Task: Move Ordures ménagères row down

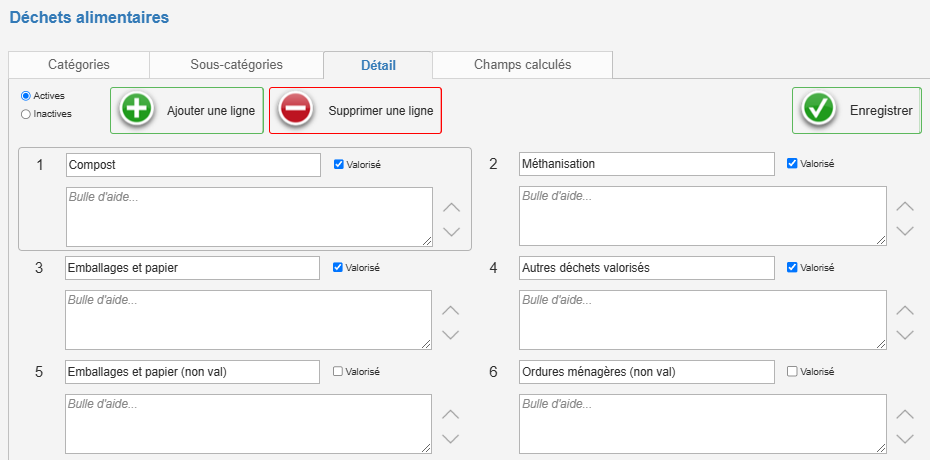Action: [x=904, y=439]
